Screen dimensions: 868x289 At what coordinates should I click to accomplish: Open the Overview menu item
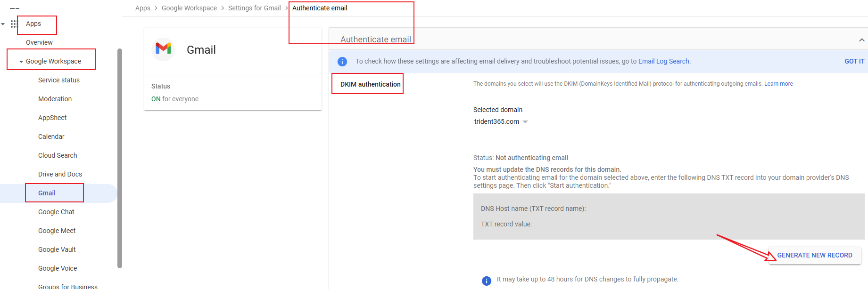pyautogui.click(x=39, y=42)
